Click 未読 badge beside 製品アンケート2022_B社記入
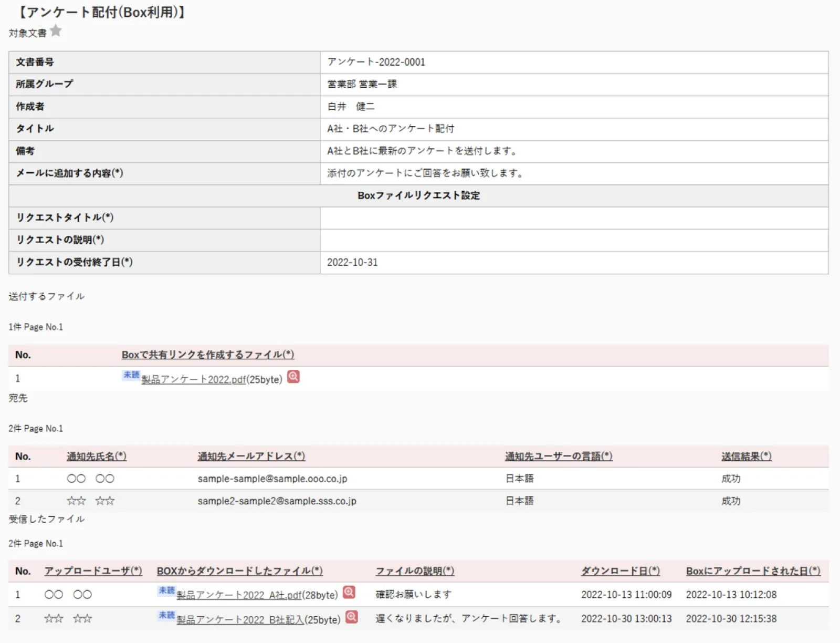This screenshot has width=840, height=643. point(166,615)
